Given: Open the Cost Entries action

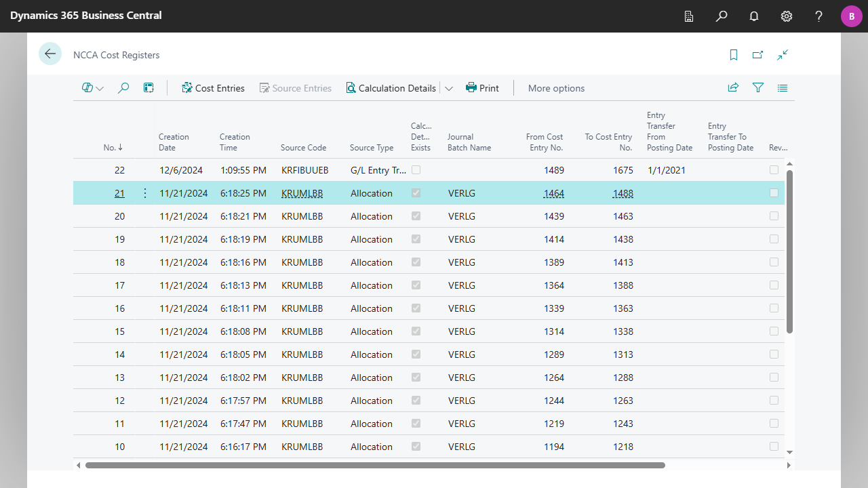Looking at the screenshot, I should pos(213,88).
